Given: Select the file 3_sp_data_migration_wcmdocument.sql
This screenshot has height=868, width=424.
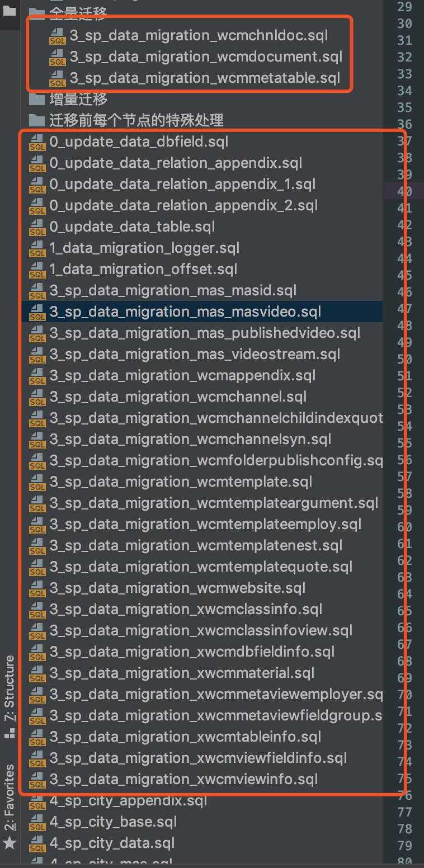Looking at the screenshot, I should pos(206,57).
